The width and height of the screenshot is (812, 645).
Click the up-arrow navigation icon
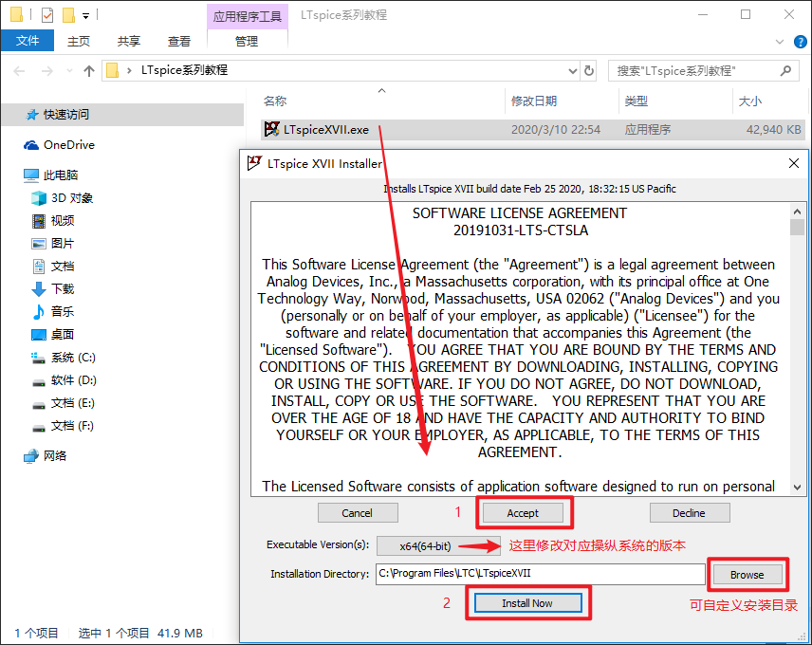(x=88, y=70)
